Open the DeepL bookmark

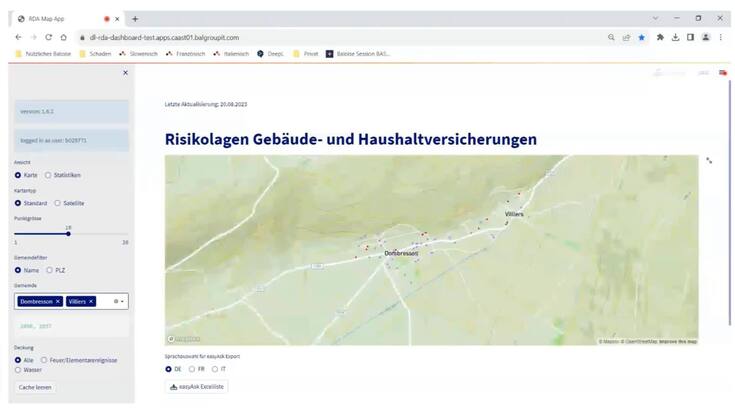click(270, 53)
